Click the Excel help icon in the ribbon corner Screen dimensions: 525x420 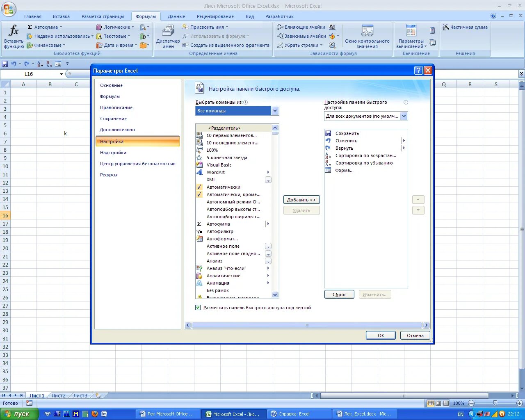click(493, 16)
